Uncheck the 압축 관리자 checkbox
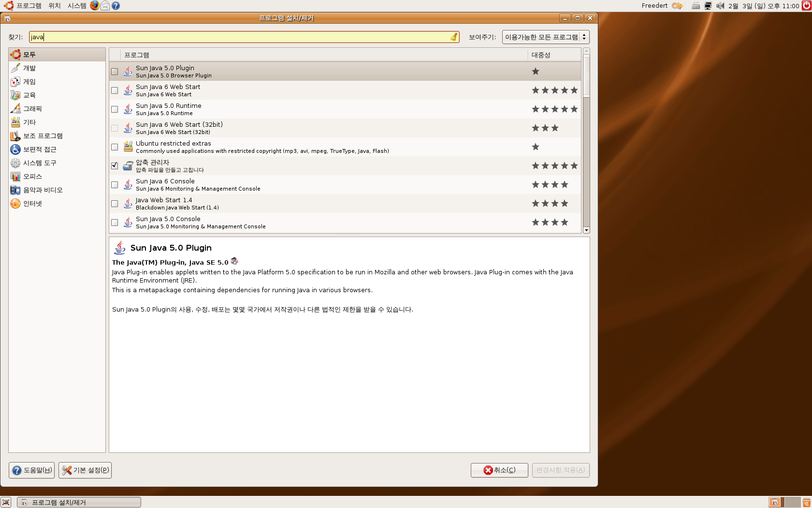Viewport: 812px width, 508px height. tap(115, 165)
